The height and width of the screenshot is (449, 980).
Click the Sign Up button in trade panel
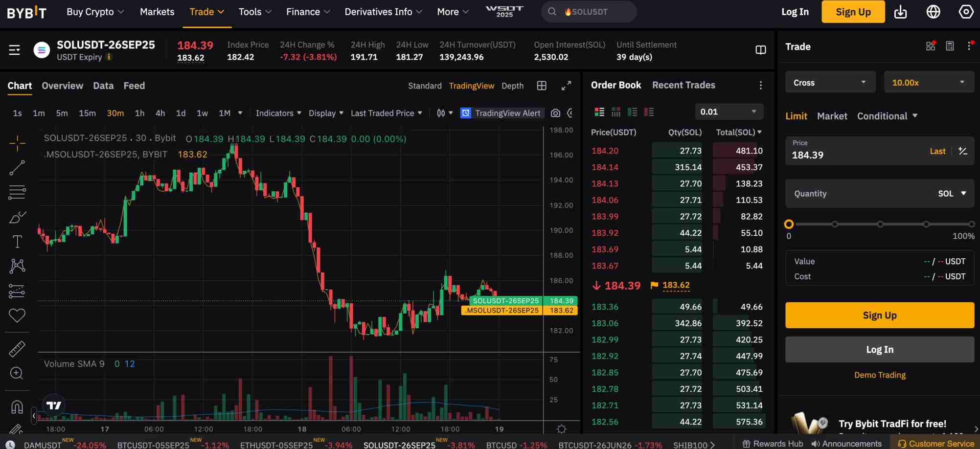(879, 315)
